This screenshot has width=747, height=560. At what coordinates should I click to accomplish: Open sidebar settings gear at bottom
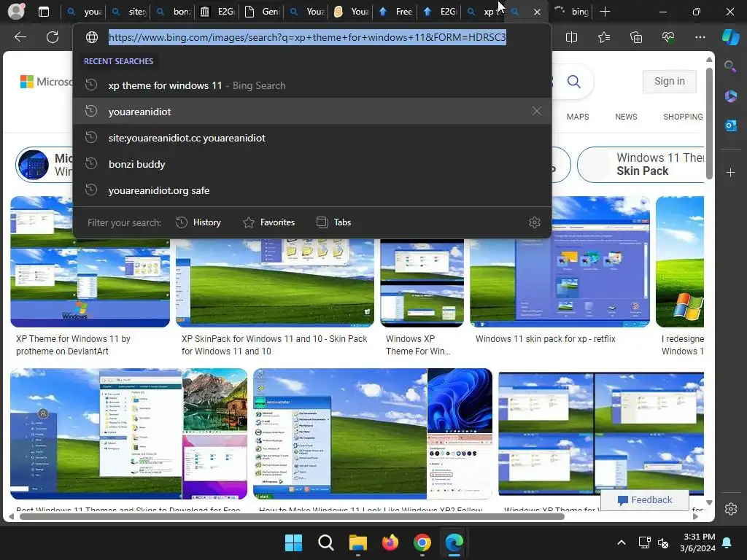point(730,509)
